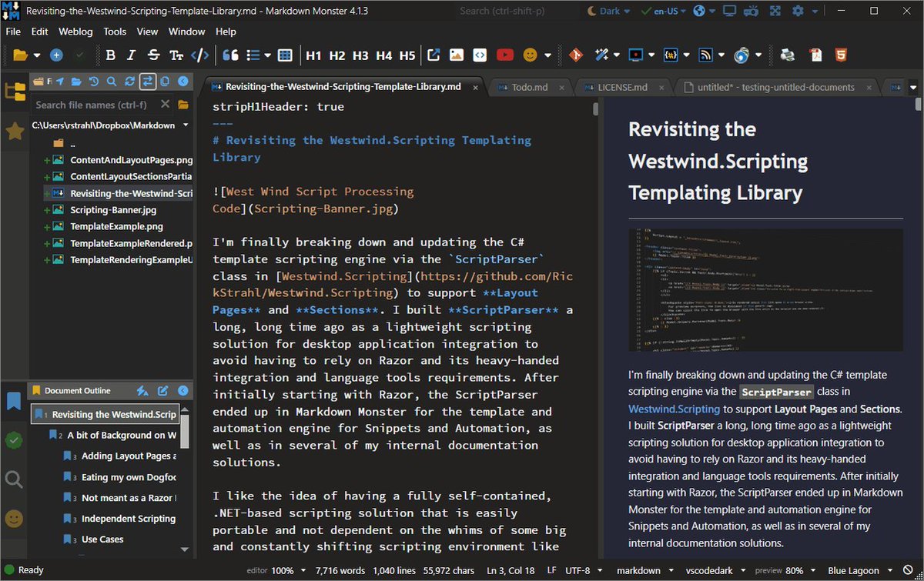This screenshot has height=581, width=924.
Task: Insert an H5 heading
Action: (x=407, y=55)
